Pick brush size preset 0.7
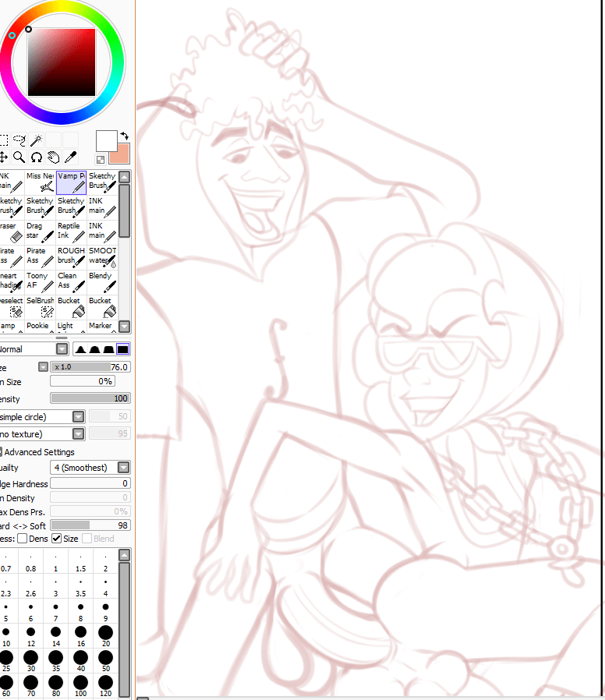 click(5, 561)
